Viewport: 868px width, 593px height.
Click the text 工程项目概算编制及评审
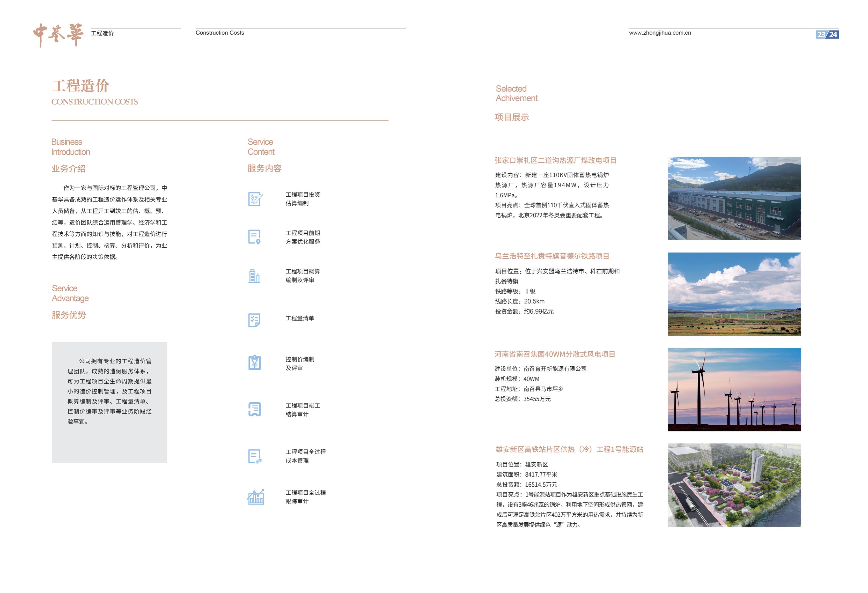(303, 276)
